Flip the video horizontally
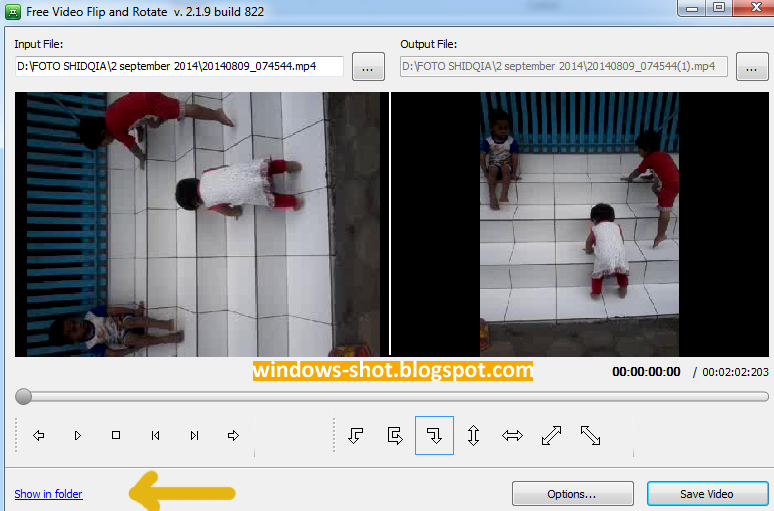Screen dimensions: 774x511 [512, 435]
